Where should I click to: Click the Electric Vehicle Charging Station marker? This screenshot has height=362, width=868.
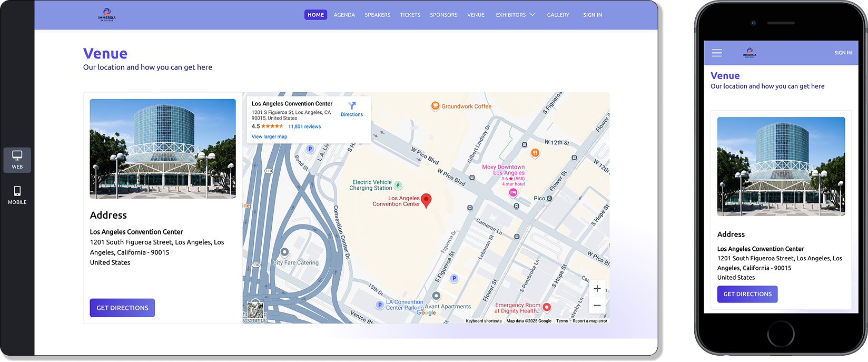(x=398, y=185)
